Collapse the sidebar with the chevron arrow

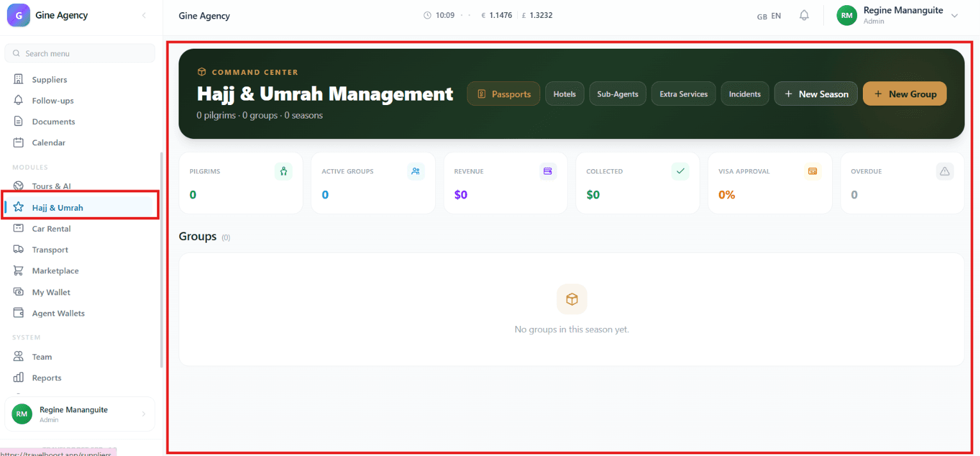click(x=144, y=15)
